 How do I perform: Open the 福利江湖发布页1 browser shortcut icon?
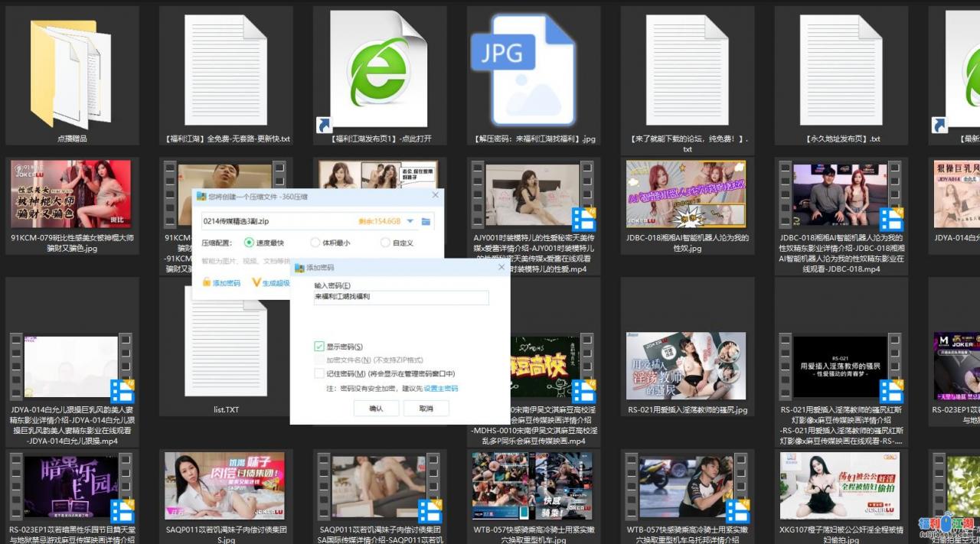[x=379, y=71]
